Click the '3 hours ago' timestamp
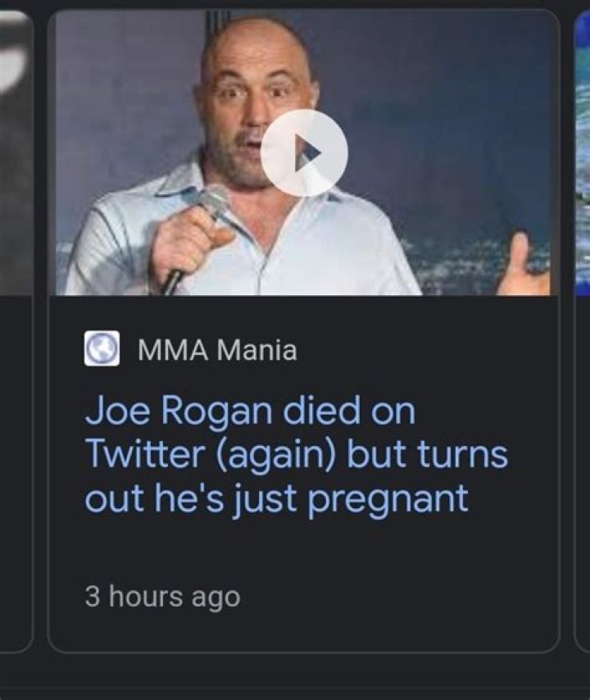The image size is (590, 700). [x=162, y=596]
